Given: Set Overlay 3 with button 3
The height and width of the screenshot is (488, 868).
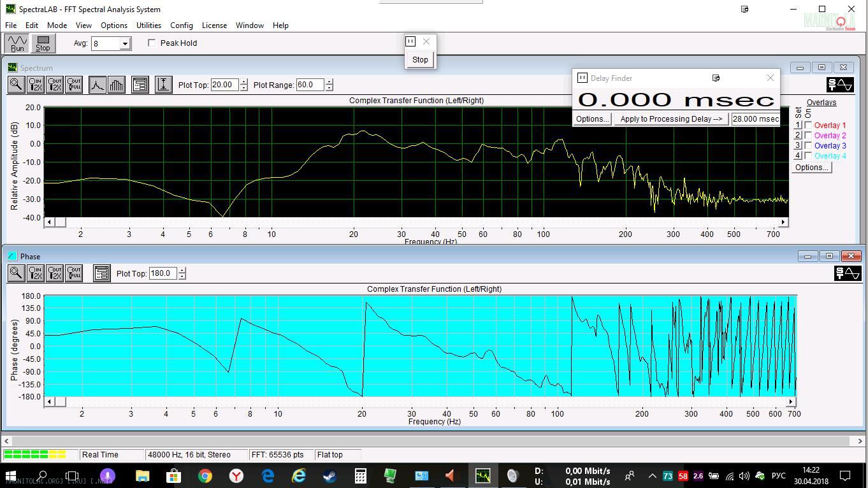Looking at the screenshot, I should (797, 146).
